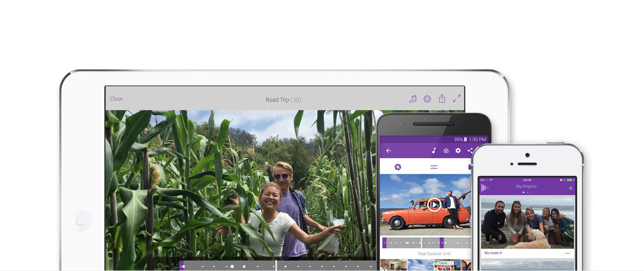Tap the green battery icon on the iPhone
The width and height of the screenshot is (644, 271).
pos(570,180)
